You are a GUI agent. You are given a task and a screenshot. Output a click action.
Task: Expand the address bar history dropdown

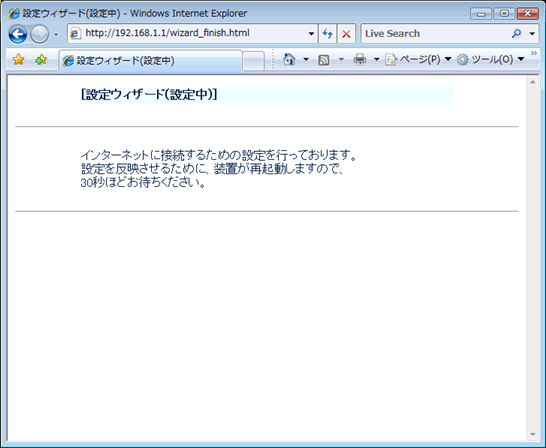[311, 34]
